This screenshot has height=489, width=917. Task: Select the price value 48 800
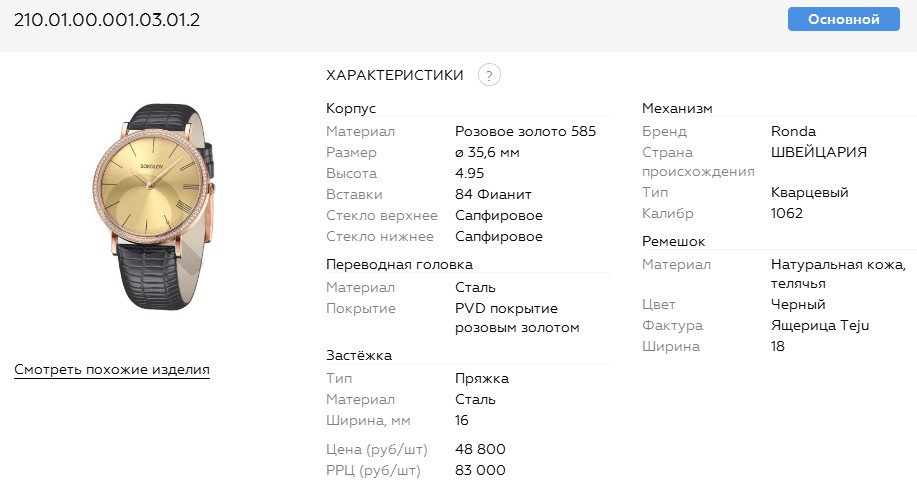480,449
